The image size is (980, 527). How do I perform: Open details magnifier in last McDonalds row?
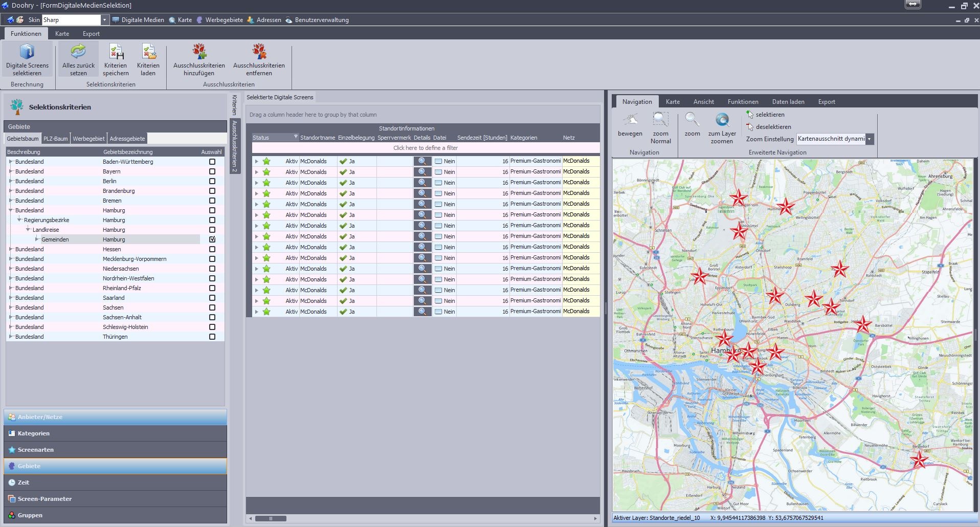(x=422, y=312)
